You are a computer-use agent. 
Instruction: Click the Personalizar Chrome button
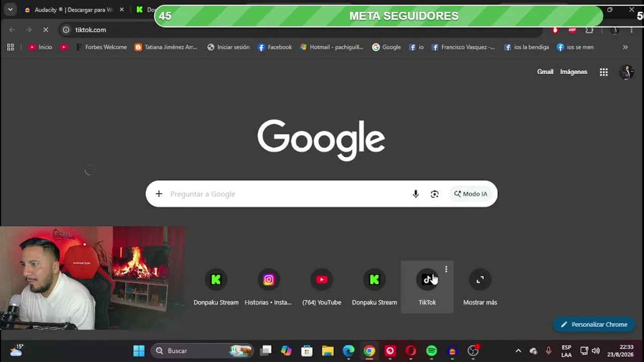point(594,324)
